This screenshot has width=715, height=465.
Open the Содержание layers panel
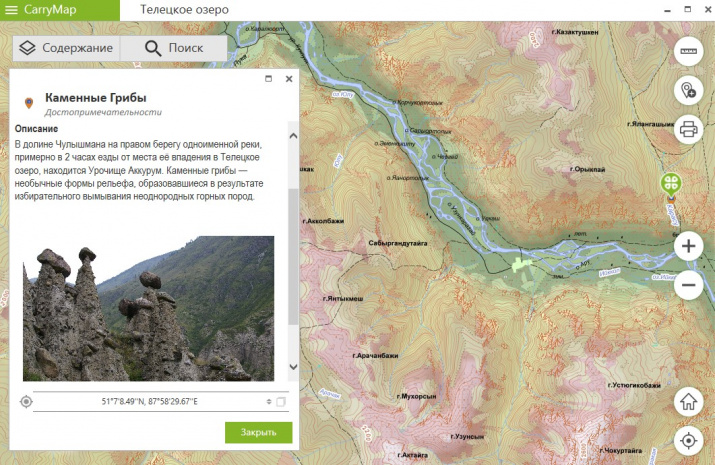click(x=66, y=48)
